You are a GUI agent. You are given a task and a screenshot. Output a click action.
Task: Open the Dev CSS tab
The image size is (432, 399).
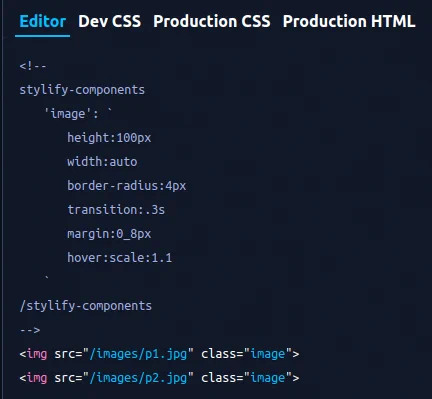click(110, 21)
